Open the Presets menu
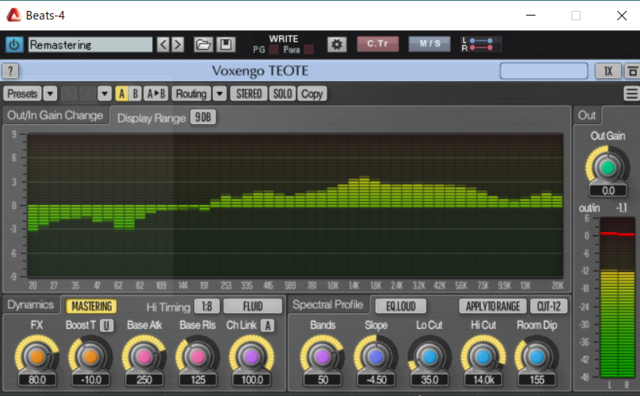 pyautogui.click(x=22, y=94)
